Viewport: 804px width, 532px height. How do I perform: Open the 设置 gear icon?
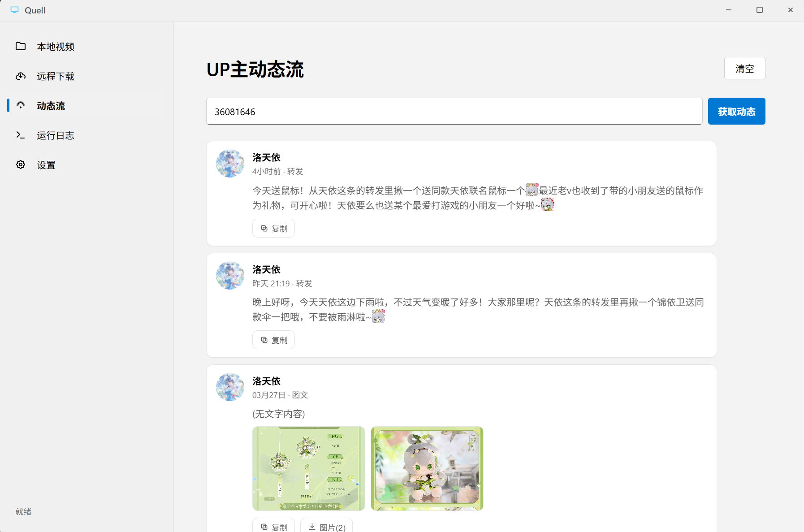pos(21,164)
